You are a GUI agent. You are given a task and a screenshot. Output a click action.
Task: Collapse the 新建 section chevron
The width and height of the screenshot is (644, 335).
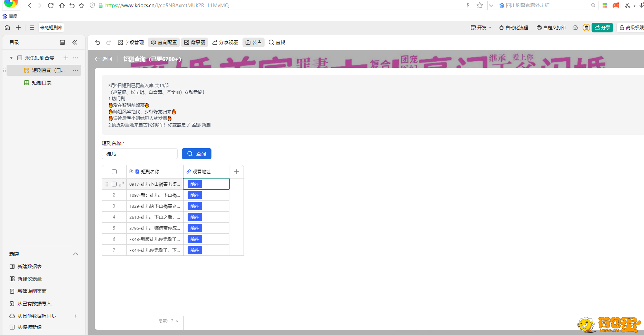tap(76, 254)
